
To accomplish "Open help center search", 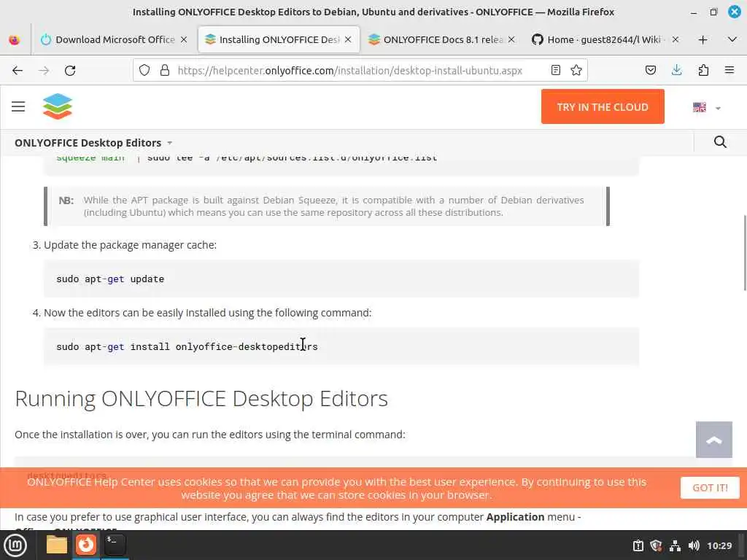I will (x=720, y=142).
